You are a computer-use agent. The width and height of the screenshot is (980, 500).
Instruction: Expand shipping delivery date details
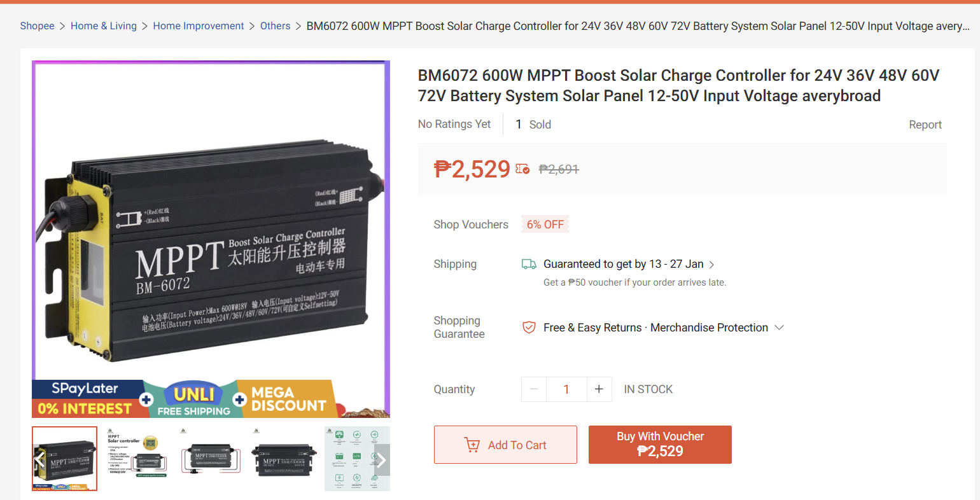(x=711, y=265)
